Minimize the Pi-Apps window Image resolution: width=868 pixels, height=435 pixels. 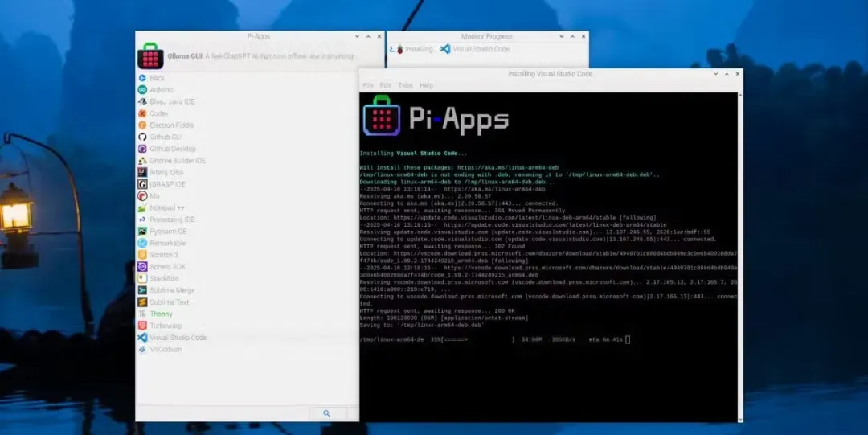(357, 36)
